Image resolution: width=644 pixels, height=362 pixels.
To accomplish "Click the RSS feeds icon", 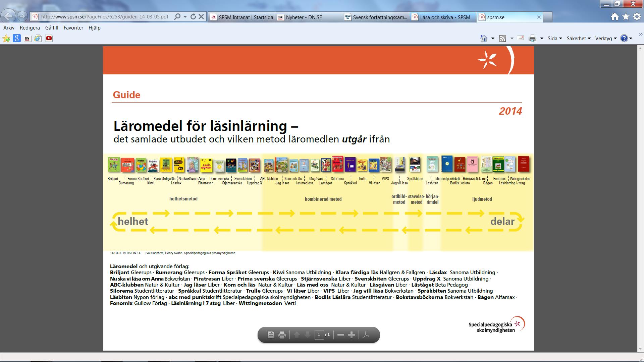I will tap(502, 39).
